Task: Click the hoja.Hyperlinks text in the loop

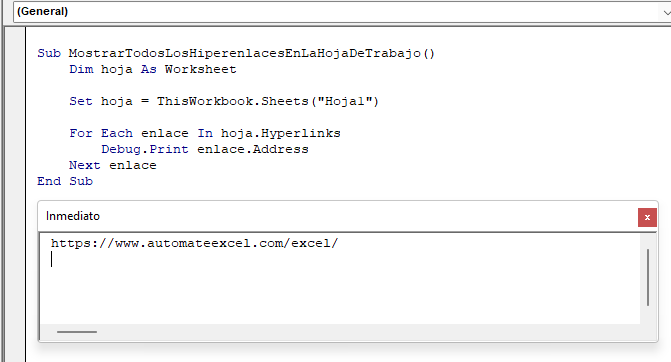Action: 281,133
